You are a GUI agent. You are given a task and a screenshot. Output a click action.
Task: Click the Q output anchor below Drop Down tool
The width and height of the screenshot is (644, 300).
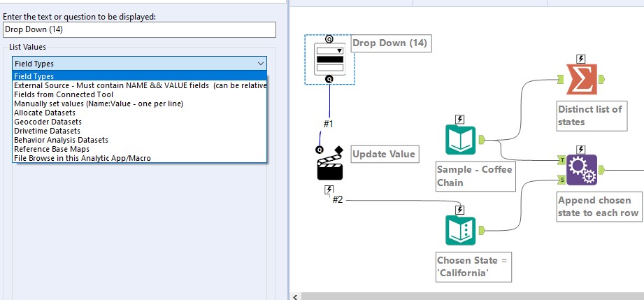click(329, 79)
